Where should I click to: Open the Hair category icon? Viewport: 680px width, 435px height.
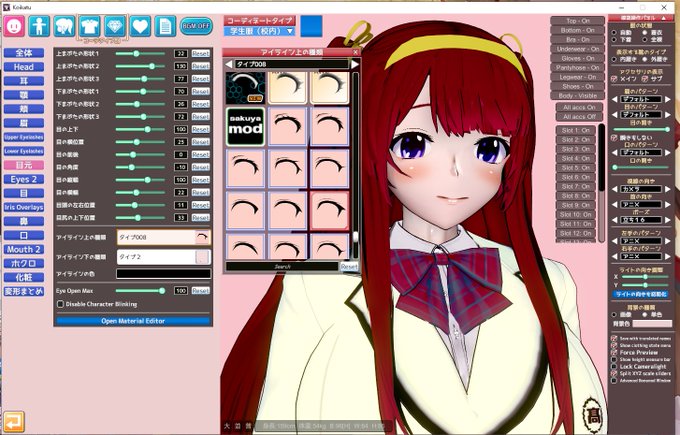[x=64, y=26]
